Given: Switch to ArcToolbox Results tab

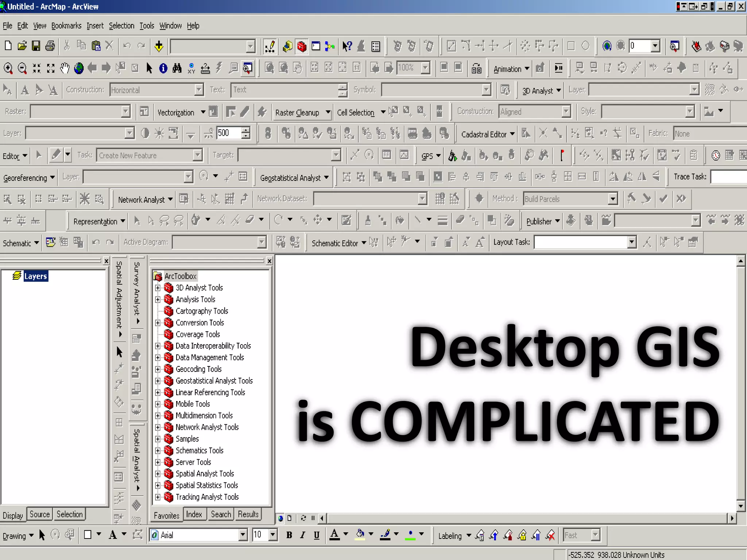Looking at the screenshot, I should click(x=248, y=514).
